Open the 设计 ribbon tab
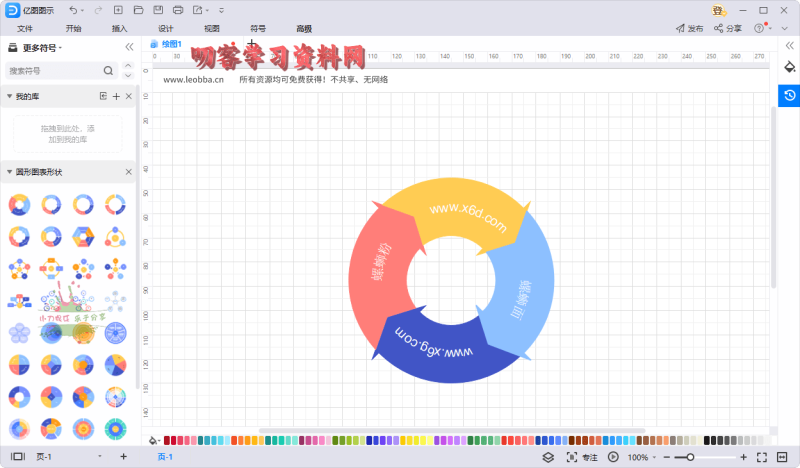The width and height of the screenshot is (800, 468). click(166, 29)
